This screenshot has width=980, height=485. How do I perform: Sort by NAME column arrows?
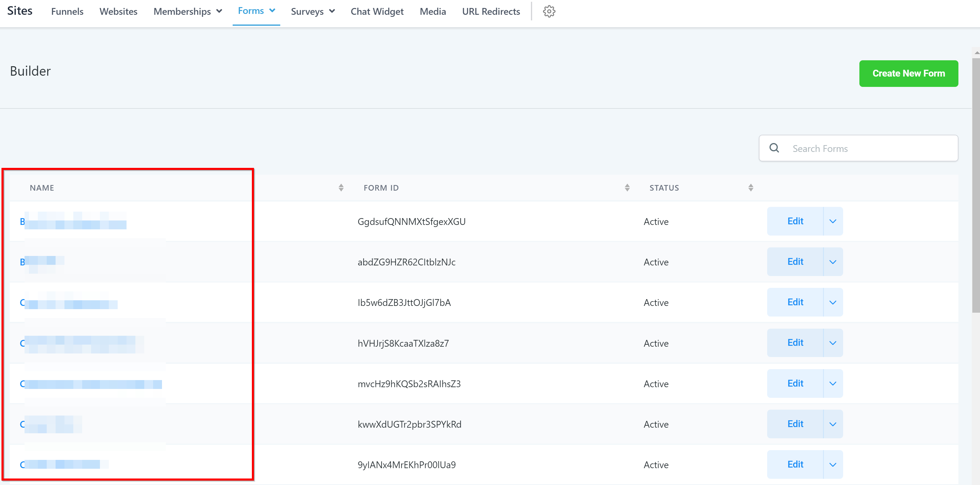point(341,188)
